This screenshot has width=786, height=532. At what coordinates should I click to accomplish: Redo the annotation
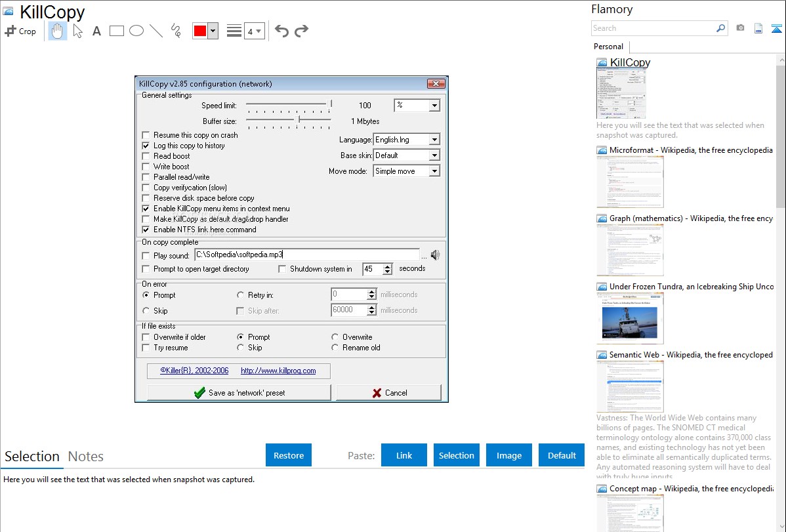point(301,31)
